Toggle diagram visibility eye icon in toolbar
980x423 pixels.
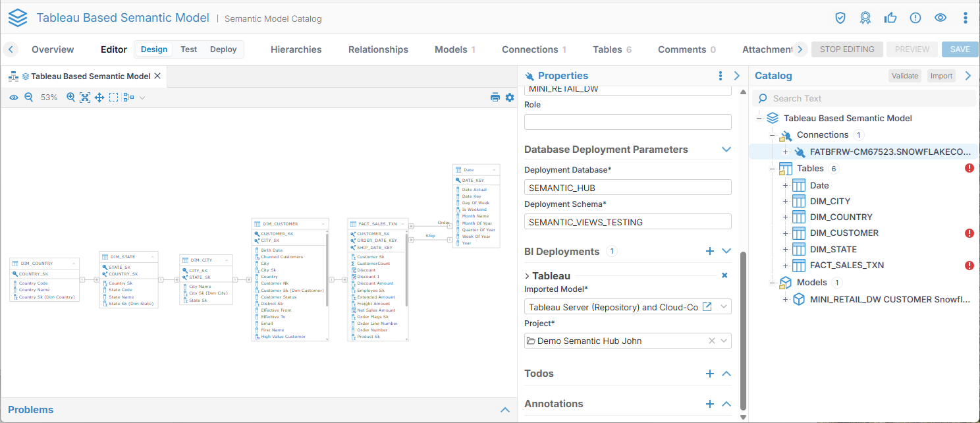point(14,98)
